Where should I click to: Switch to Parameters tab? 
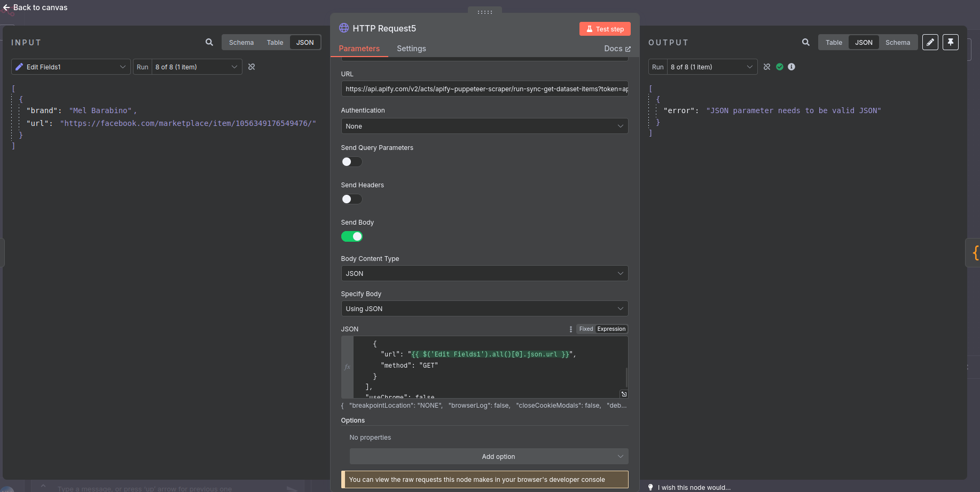(359, 49)
